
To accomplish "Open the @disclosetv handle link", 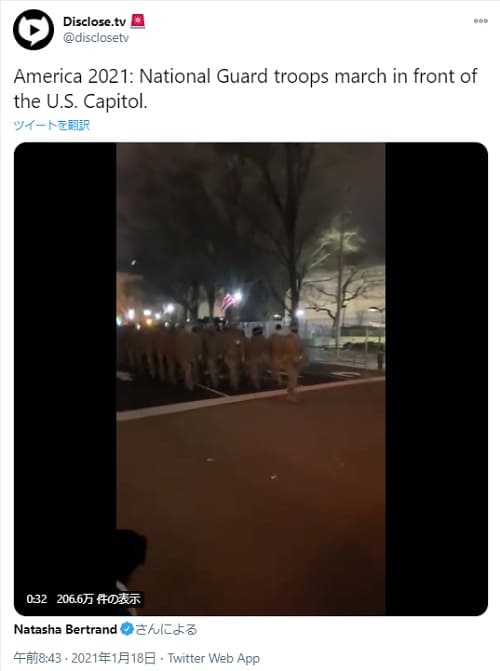I will (96, 38).
